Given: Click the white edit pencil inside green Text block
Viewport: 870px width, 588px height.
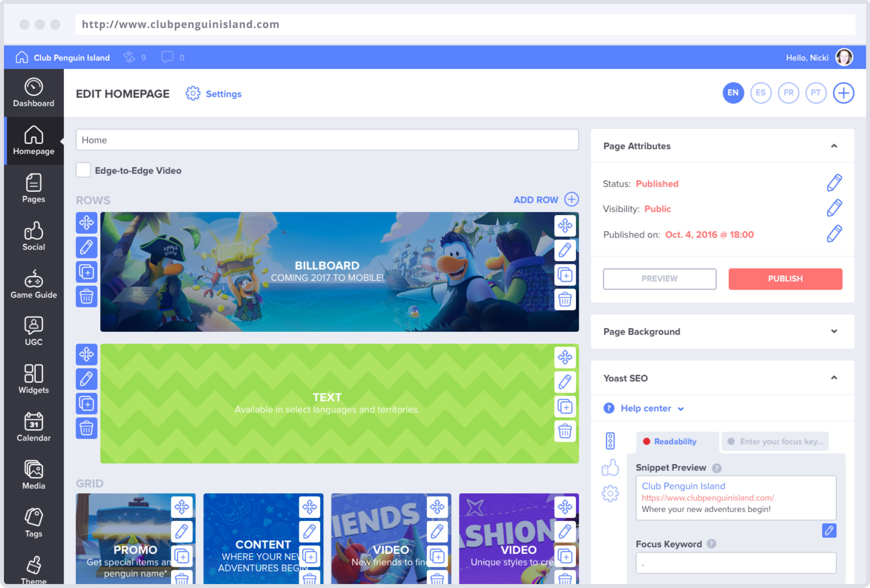Looking at the screenshot, I should [x=565, y=382].
